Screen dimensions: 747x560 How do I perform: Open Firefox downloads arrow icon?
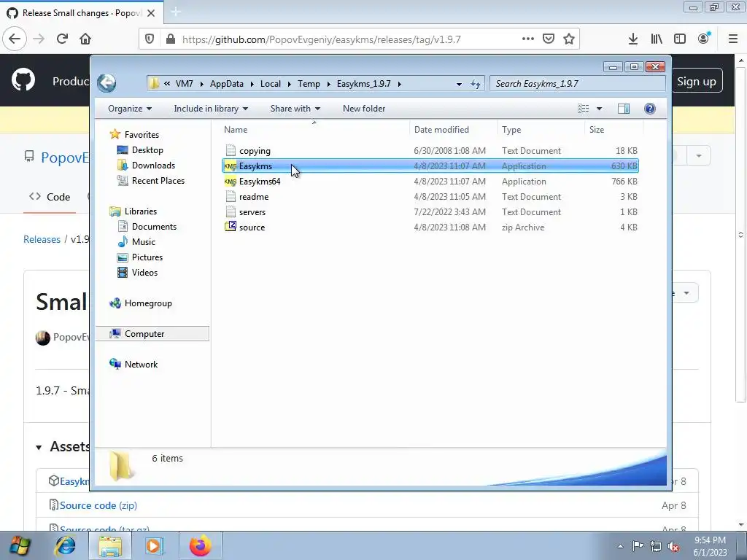coord(632,39)
